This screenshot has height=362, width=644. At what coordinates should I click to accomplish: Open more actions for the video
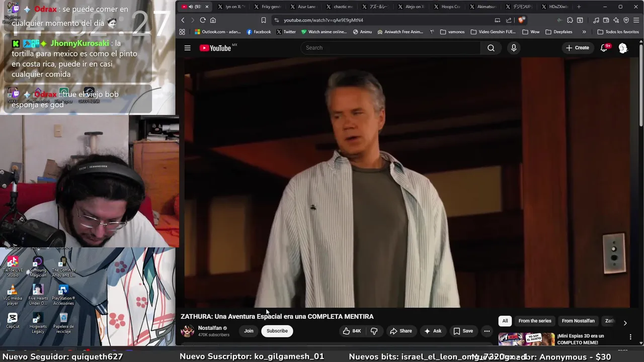click(487, 331)
